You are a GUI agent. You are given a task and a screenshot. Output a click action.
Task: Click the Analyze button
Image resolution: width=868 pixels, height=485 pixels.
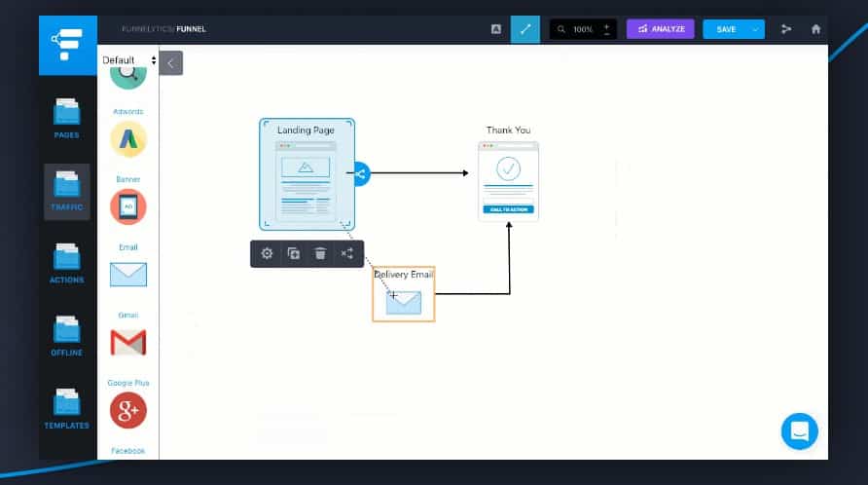tap(660, 29)
